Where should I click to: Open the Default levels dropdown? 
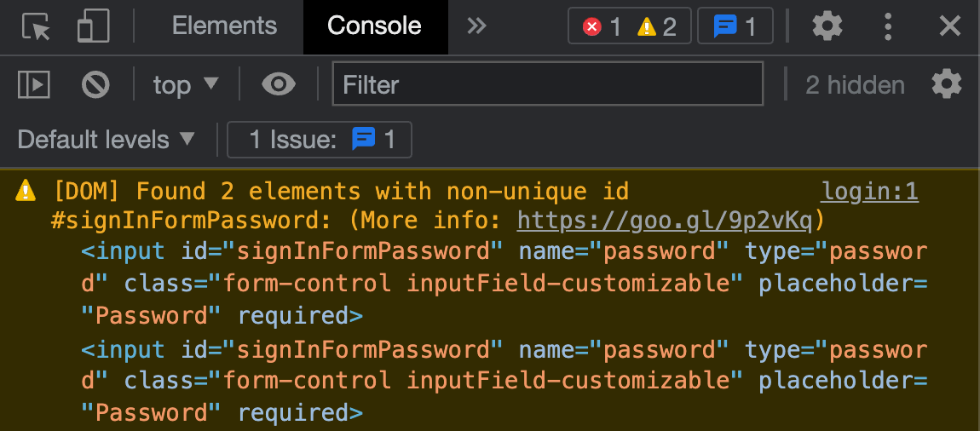(x=107, y=140)
